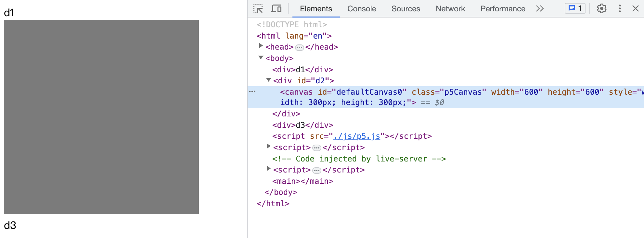644x238 pixels.
Task: Select the canvas defaultCanvas0 node
Action: (x=446, y=97)
